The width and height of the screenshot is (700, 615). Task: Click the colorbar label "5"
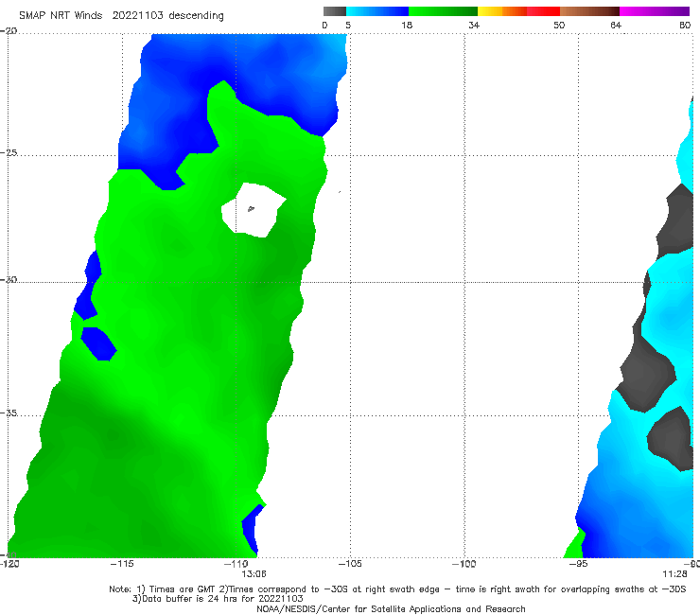click(x=348, y=25)
